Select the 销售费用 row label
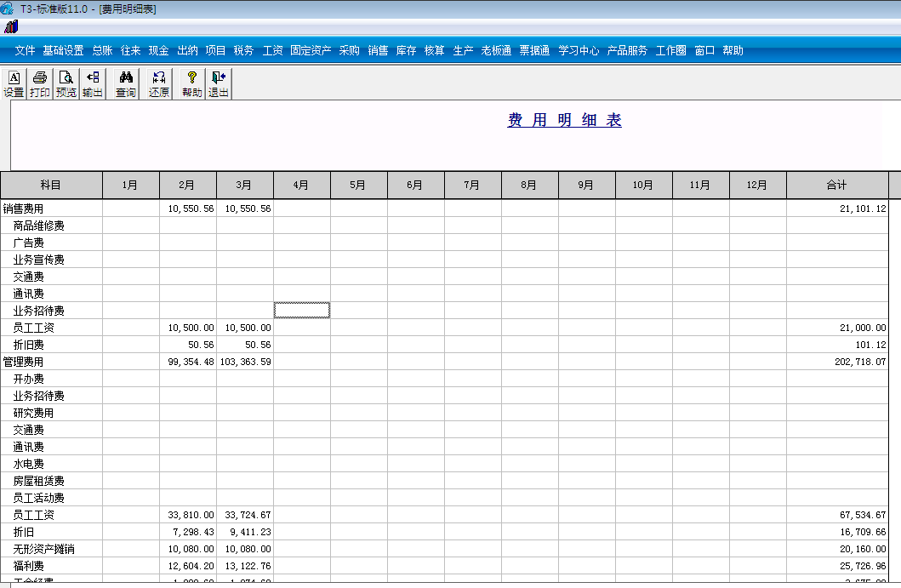 (26, 208)
